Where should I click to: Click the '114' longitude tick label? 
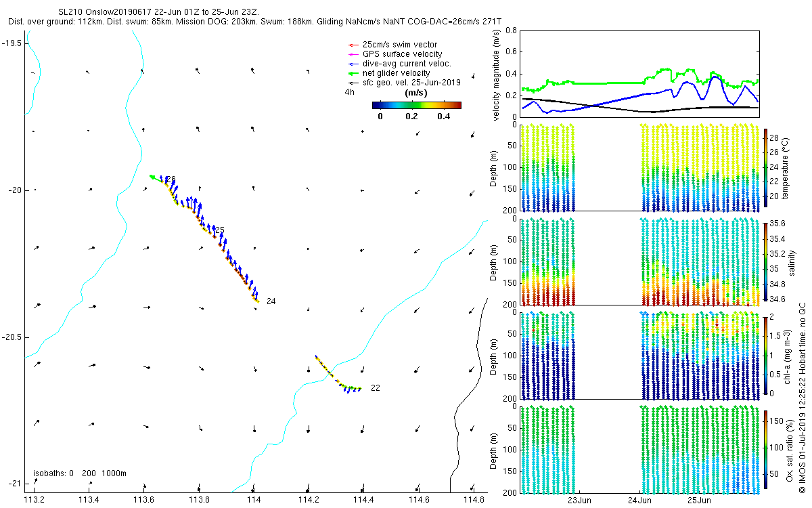pos(254,500)
